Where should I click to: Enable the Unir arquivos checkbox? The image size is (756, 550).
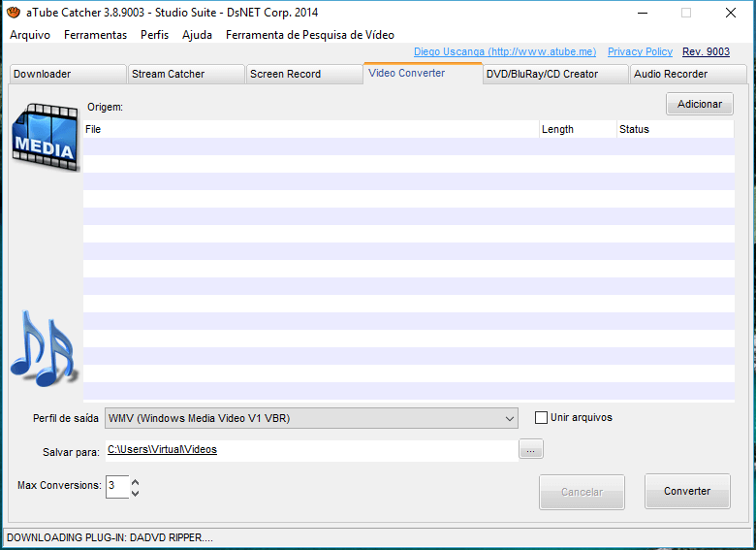coord(541,418)
